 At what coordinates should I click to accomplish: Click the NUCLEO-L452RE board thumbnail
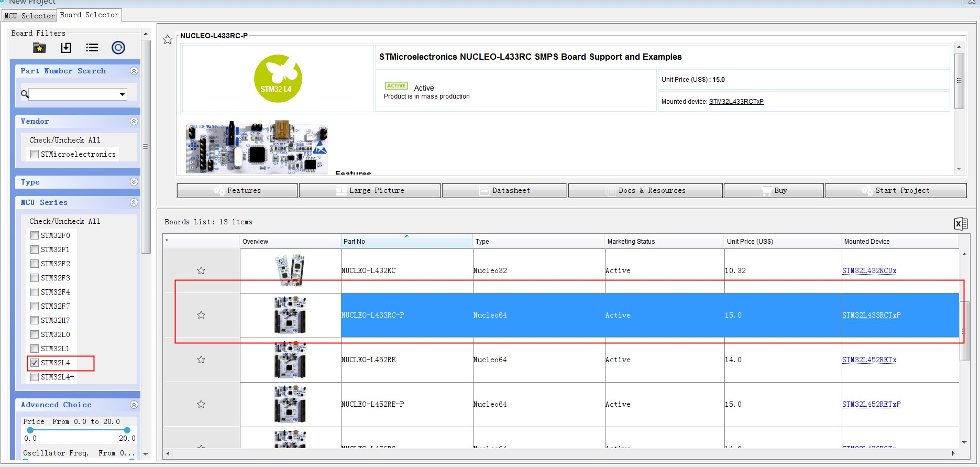coord(290,360)
